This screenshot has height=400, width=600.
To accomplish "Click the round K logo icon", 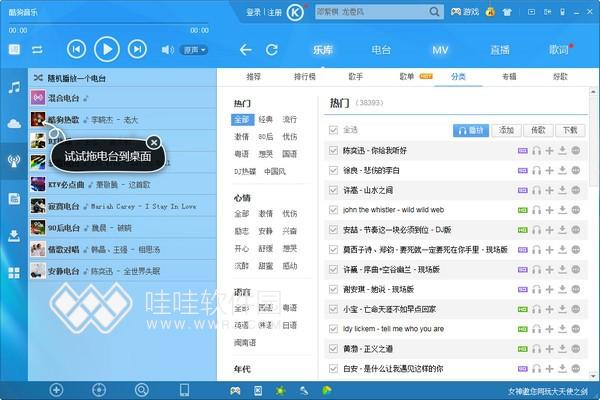I will [295, 13].
